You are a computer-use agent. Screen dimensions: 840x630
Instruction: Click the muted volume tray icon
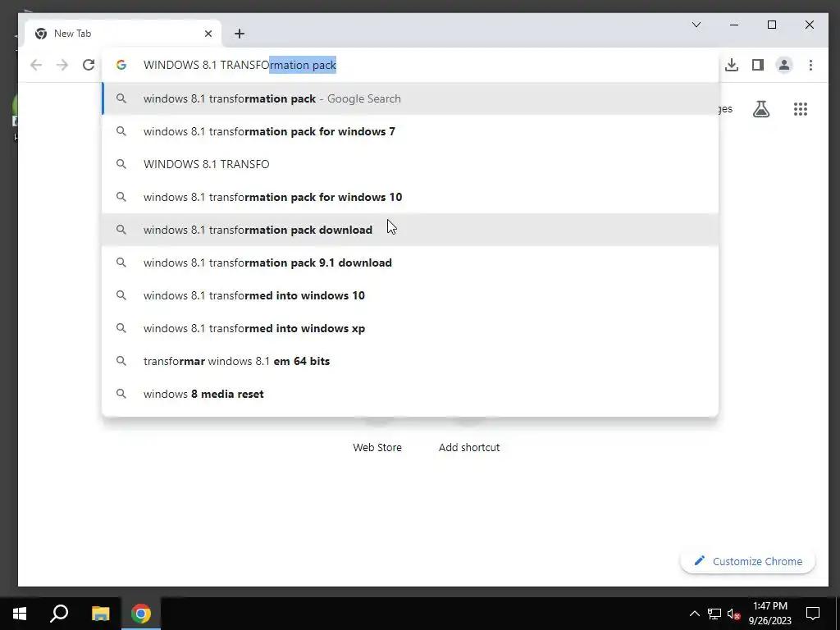click(733, 614)
